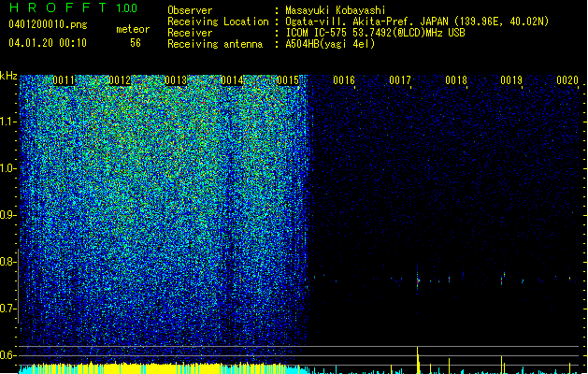Select the 0017 time marker
The height and width of the screenshot is (374, 588).
(x=400, y=80)
